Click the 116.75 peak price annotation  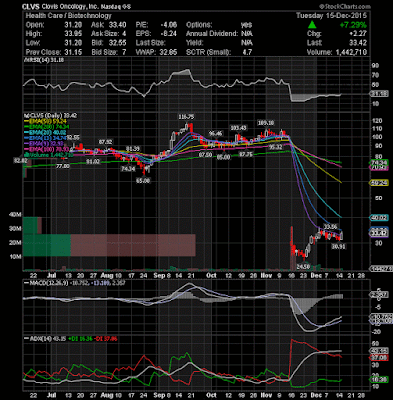click(x=186, y=117)
